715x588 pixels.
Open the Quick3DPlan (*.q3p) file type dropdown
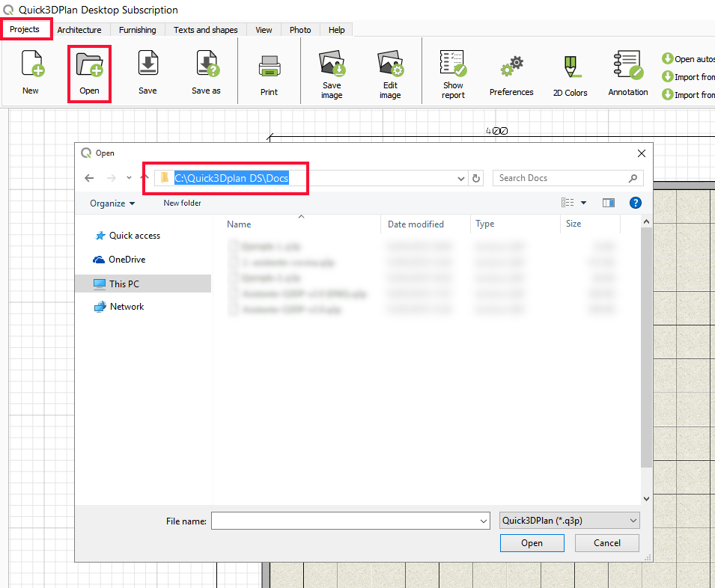click(570, 520)
